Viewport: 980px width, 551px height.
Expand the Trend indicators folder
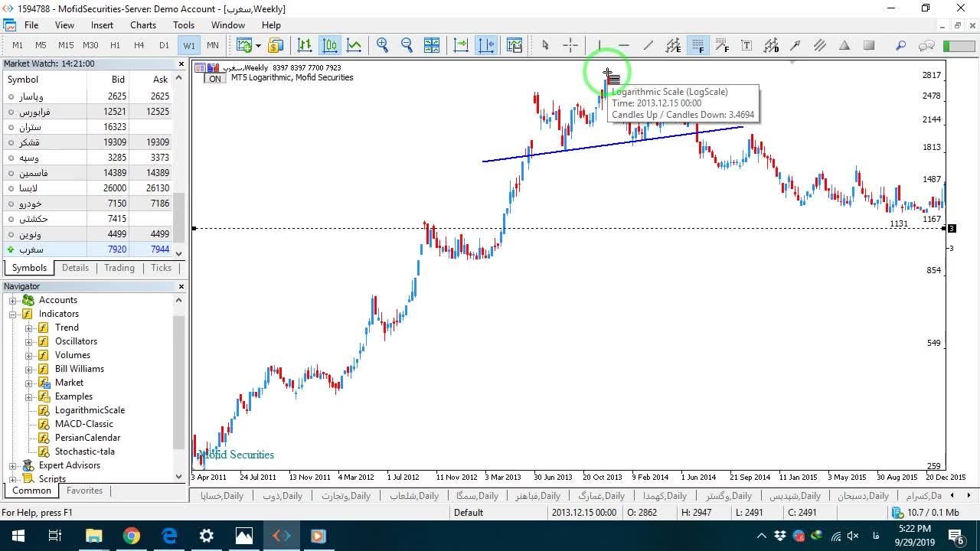(28, 328)
